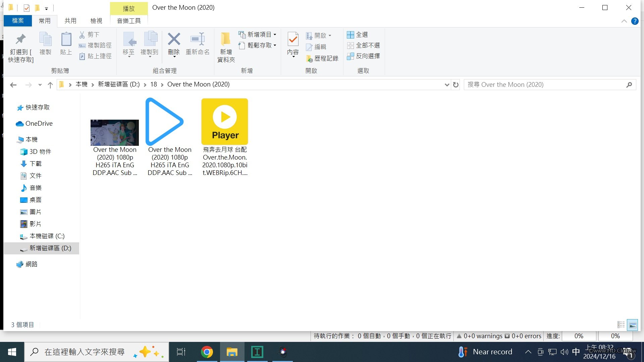The image size is (644, 362).
Task: Open Google Chrome from the taskbar
Action: pos(207,352)
